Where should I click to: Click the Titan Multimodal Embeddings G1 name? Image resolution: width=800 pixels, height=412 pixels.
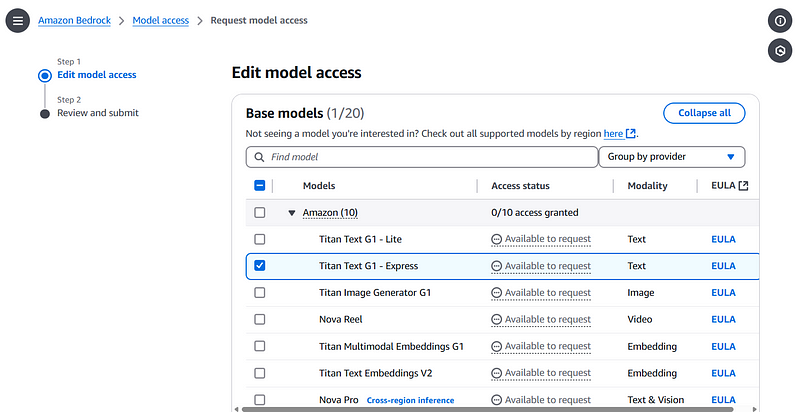391,347
